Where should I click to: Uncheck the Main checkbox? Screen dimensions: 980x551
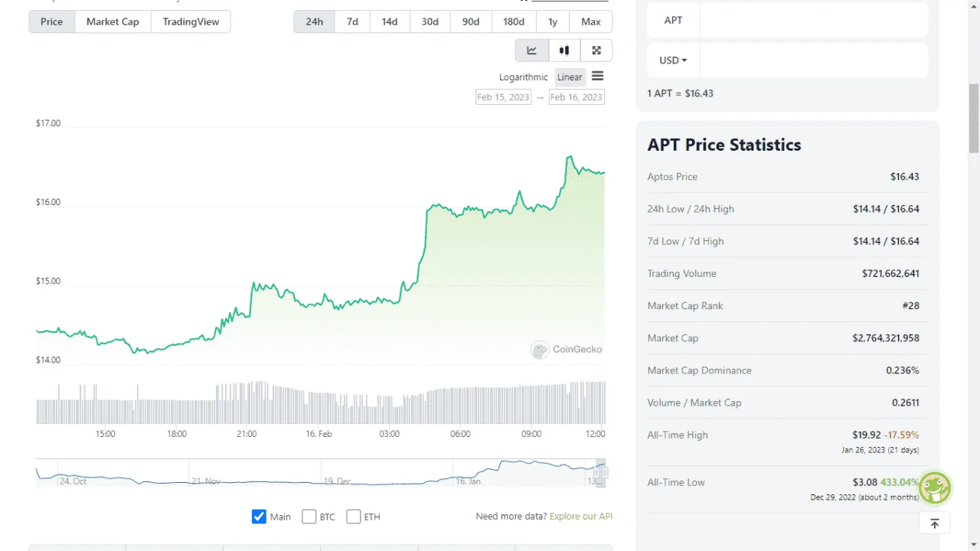pyautogui.click(x=259, y=517)
